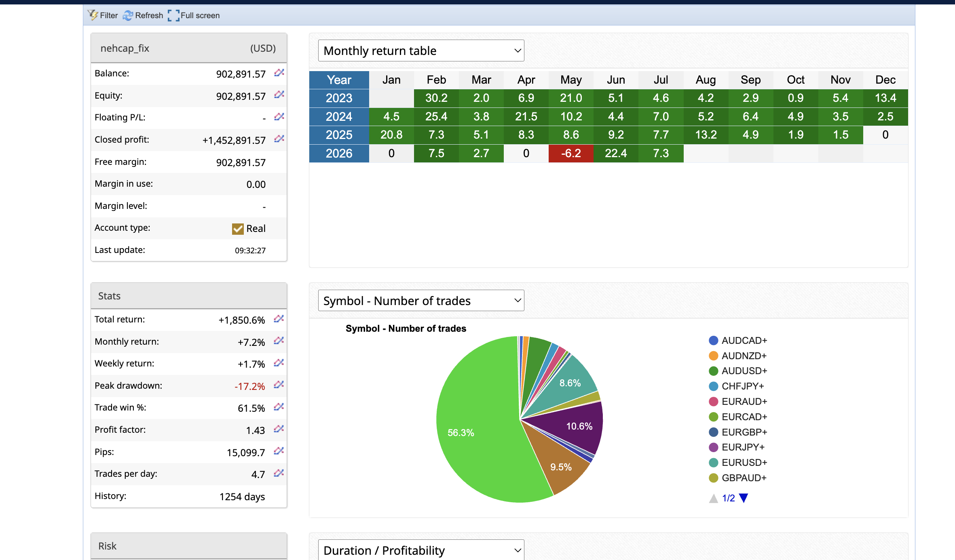
Task: Click the EURAUD+ legend entry
Action: 738,402
